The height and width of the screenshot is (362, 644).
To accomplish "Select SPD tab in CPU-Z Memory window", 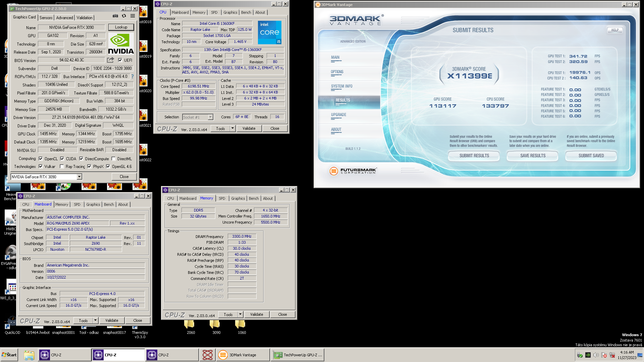I will point(222,198).
